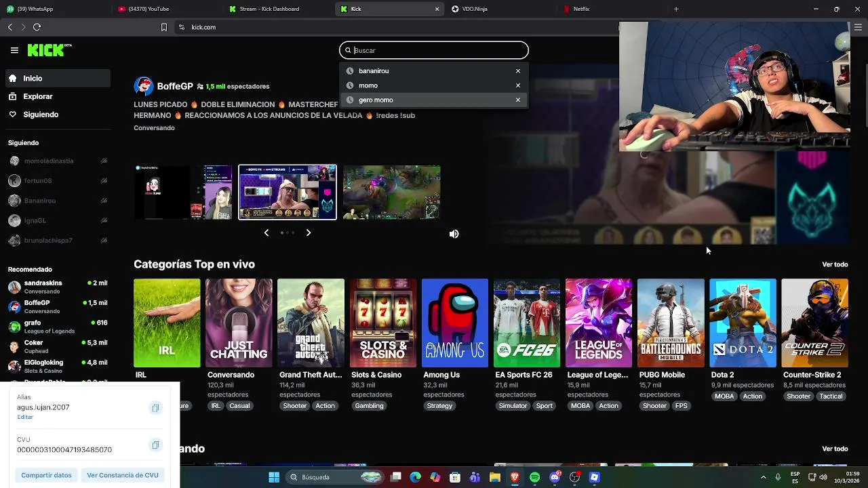Open recommended channel sandraskins
The height and width of the screenshot is (488, 868).
58,287
